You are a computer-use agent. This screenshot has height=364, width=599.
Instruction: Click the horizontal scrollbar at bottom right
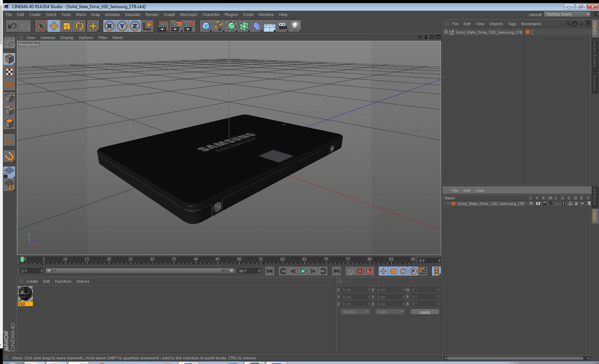[514, 358]
